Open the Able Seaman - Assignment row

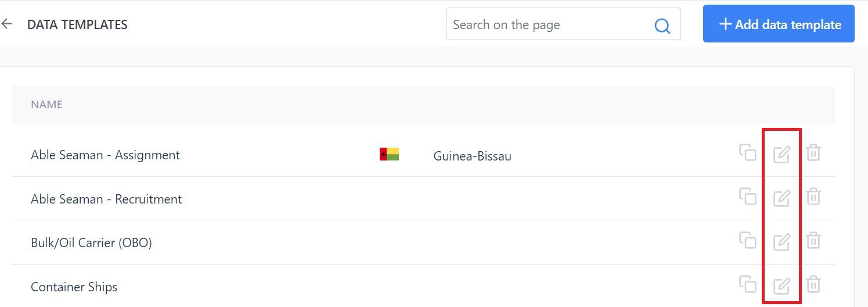(423, 155)
